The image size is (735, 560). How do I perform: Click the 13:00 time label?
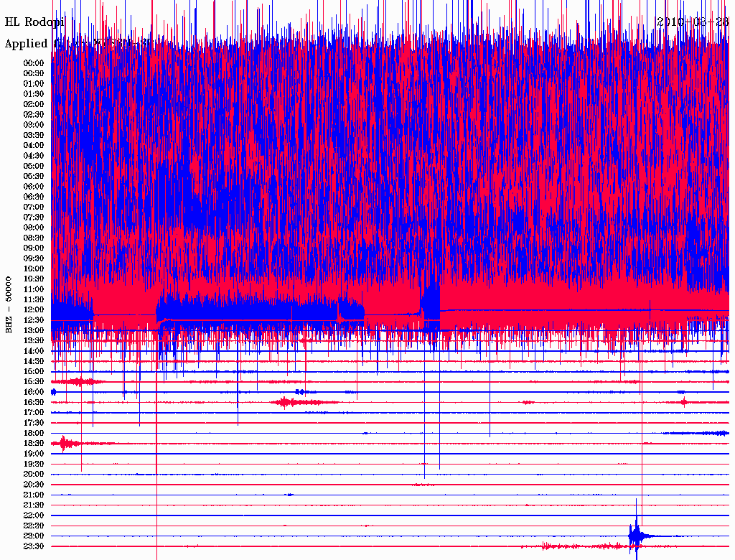pos(34,331)
